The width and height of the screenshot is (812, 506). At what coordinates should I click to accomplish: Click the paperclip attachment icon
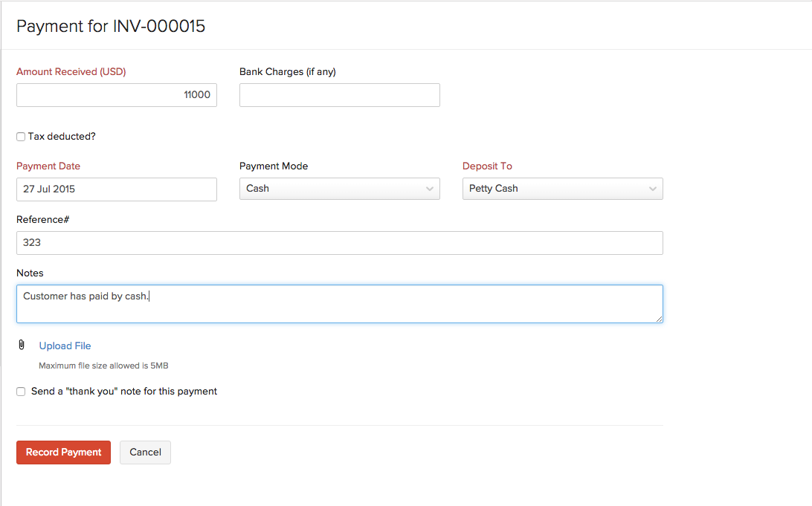(21, 345)
